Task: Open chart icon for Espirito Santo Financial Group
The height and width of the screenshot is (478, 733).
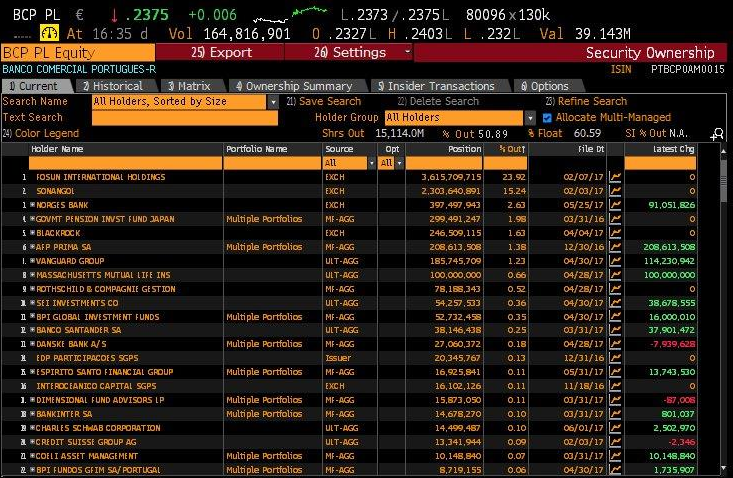Action: (615, 372)
